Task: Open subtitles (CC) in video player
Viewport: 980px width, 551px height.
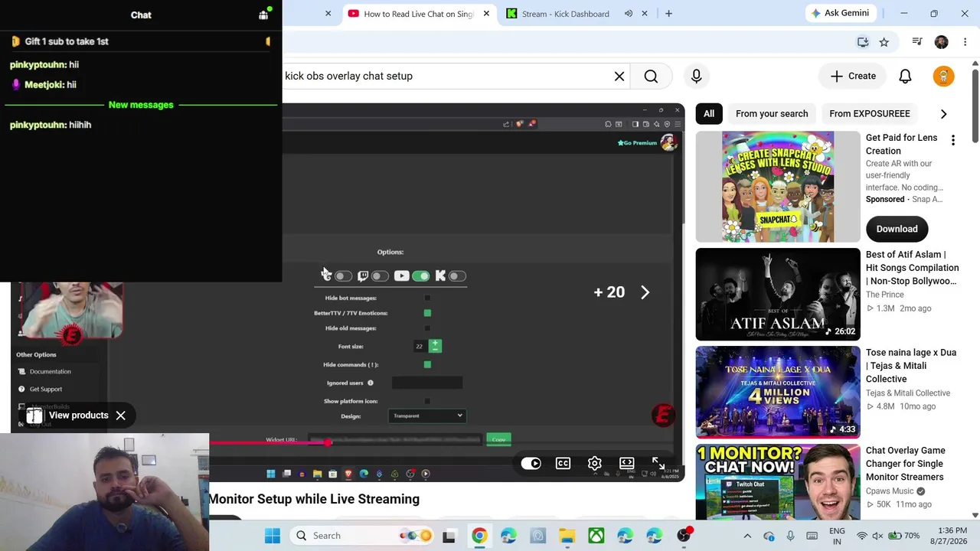Action: [563, 463]
